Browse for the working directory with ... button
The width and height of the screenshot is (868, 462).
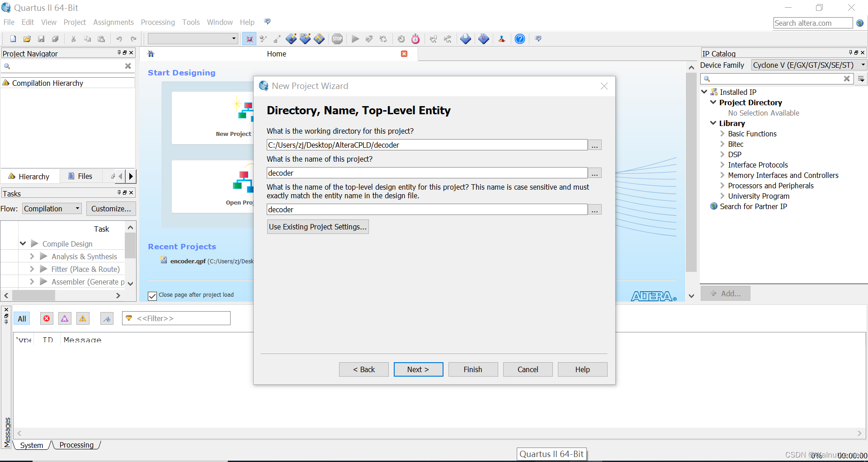point(595,145)
